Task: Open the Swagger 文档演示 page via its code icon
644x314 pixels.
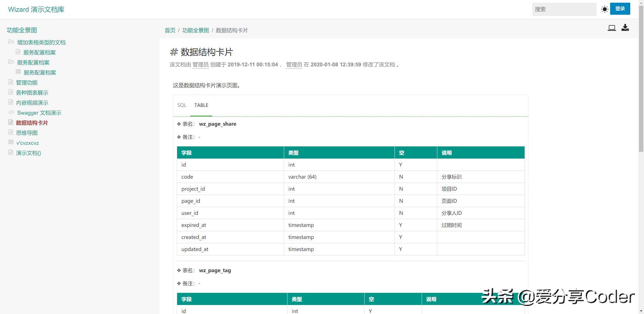Action: click(10, 113)
